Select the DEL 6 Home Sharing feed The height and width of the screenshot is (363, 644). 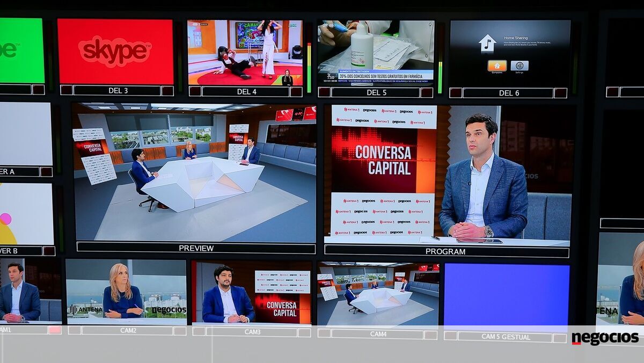tap(509, 53)
